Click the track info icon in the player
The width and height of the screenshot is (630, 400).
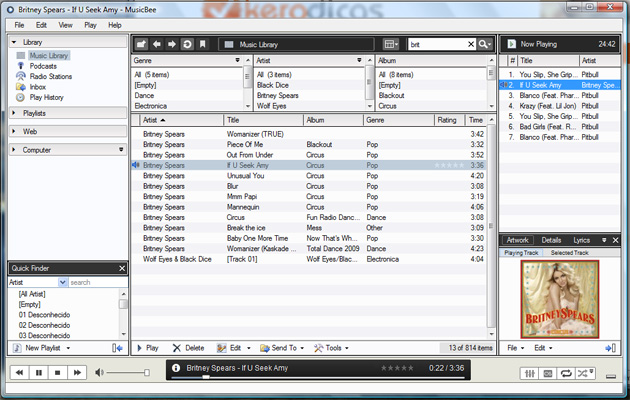click(176, 367)
